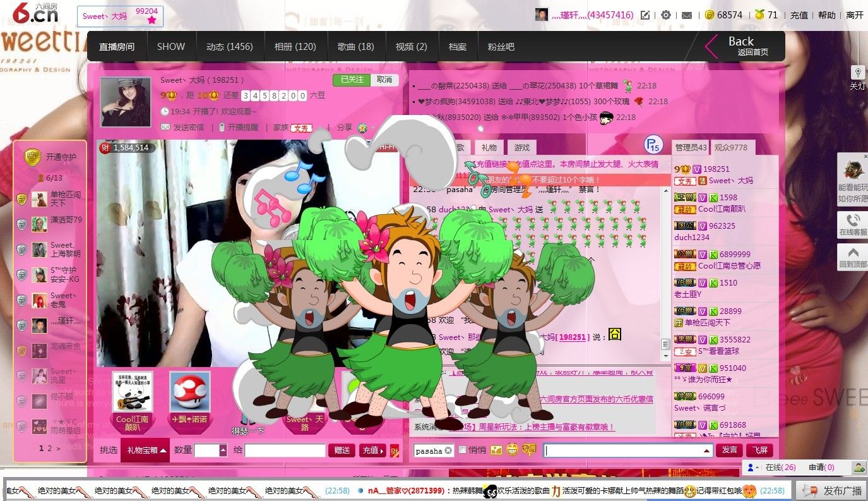Click the green fruit balance icon 71

(x=759, y=15)
